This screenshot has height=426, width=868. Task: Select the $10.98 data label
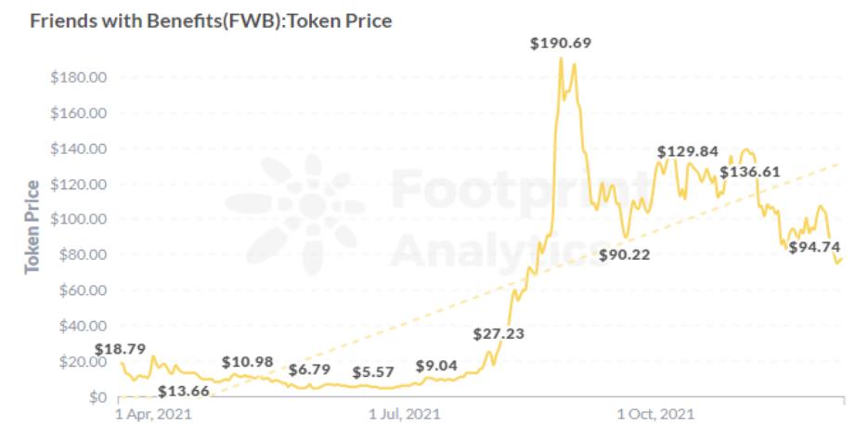246,360
